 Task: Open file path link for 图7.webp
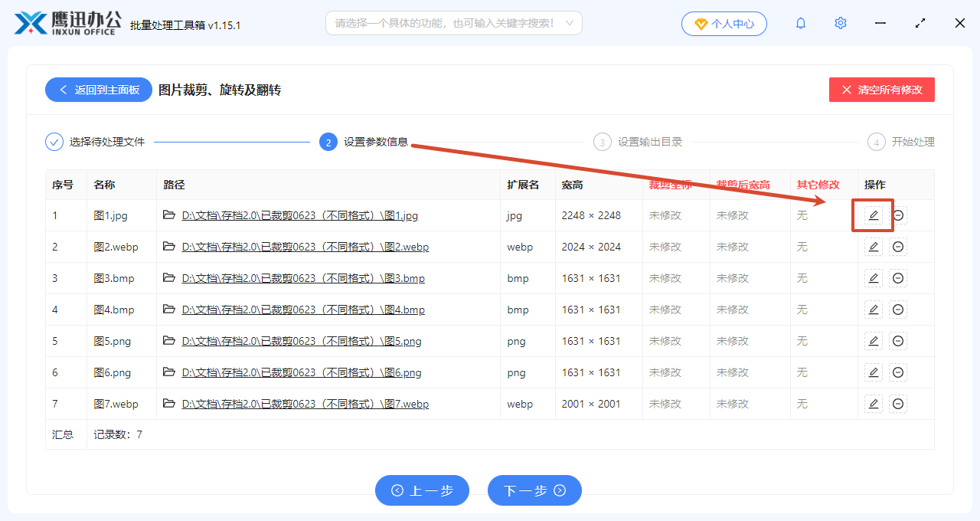click(305, 405)
